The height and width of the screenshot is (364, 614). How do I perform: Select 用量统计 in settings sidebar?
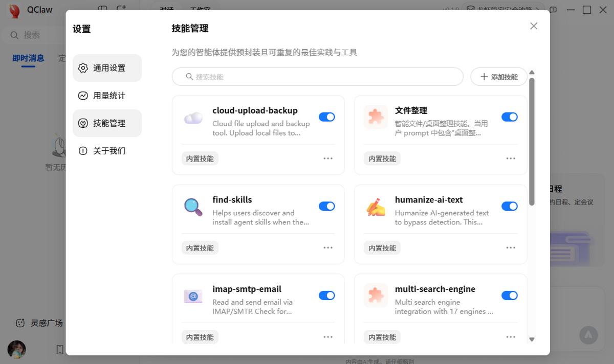tap(107, 96)
